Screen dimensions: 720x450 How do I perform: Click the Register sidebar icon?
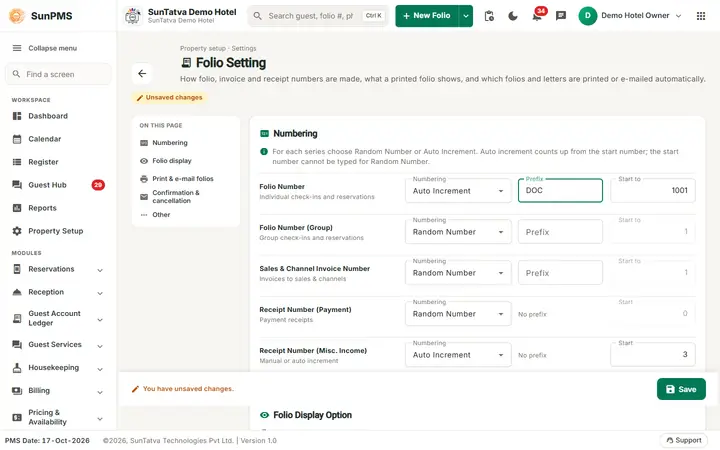coord(17,162)
